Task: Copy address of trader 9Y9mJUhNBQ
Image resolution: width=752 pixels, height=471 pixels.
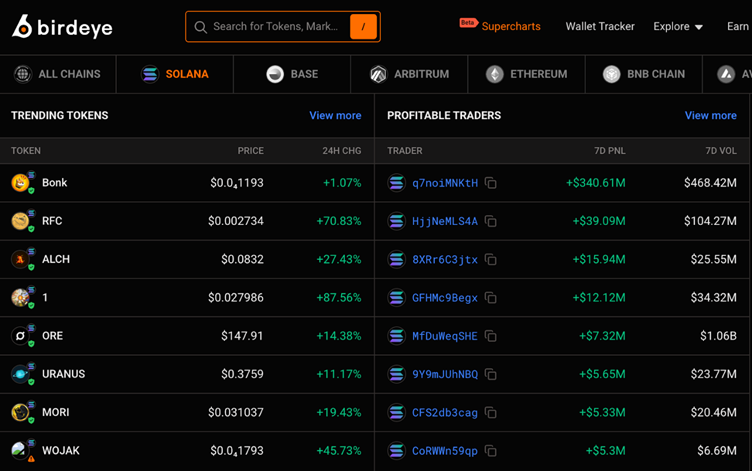Action: (491, 374)
